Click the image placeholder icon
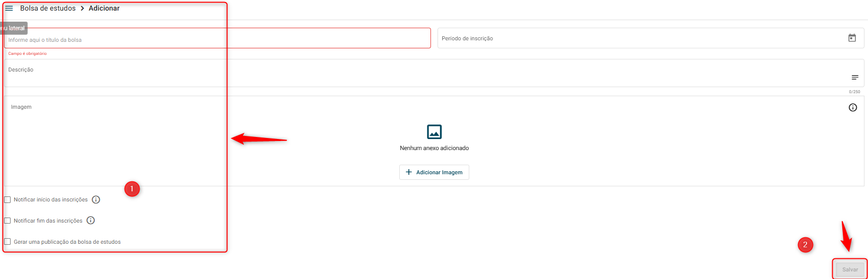The width and height of the screenshot is (868, 279). [x=435, y=131]
